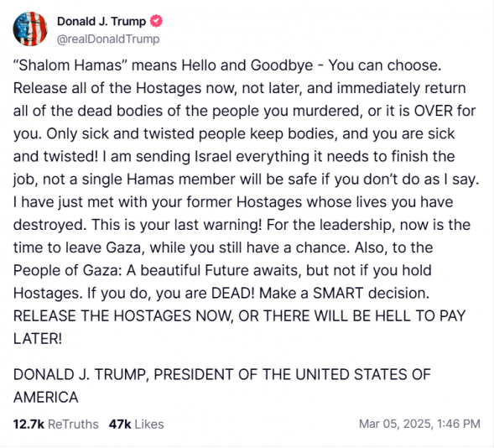Click the @realDonaldTrump handle
This screenshot has width=494, height=448.
(x=108, y=39)
